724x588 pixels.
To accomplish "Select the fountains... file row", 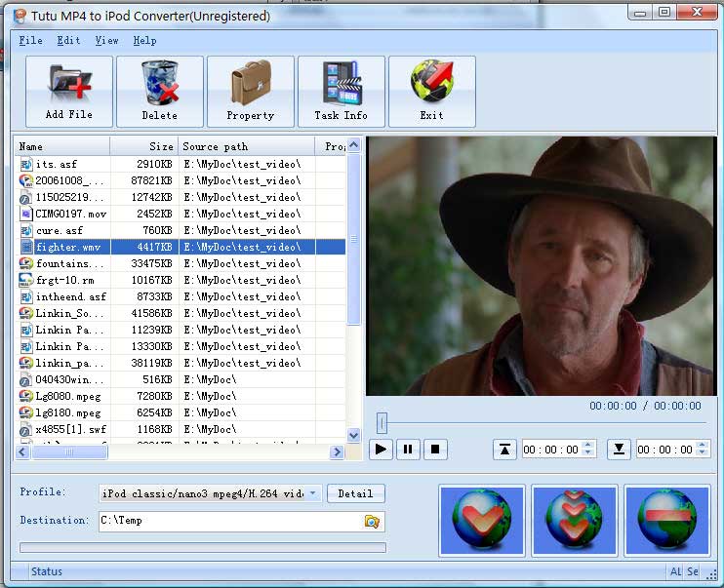I will point(181,263).
